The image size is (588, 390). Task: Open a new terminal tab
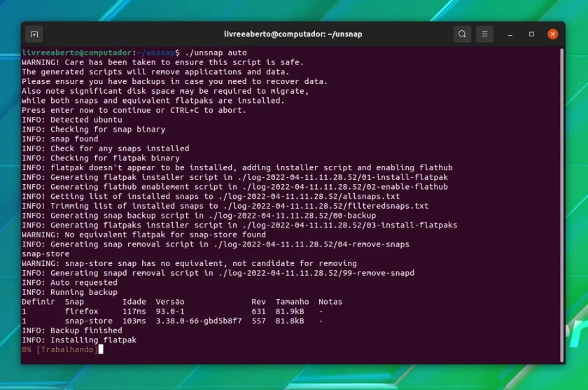click(x=34, y=34)
